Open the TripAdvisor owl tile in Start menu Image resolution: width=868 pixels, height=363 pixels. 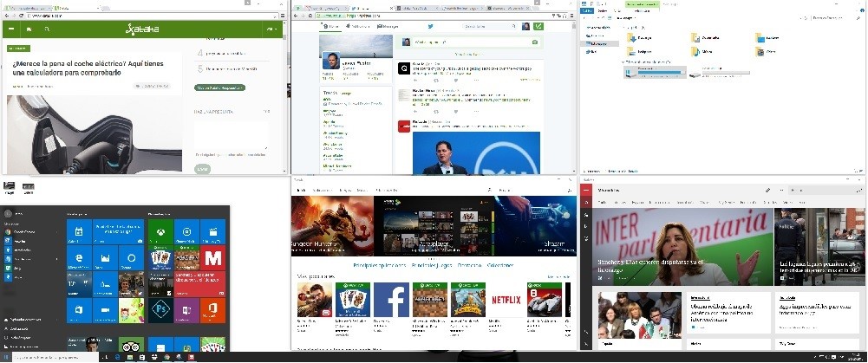[131, 345]
